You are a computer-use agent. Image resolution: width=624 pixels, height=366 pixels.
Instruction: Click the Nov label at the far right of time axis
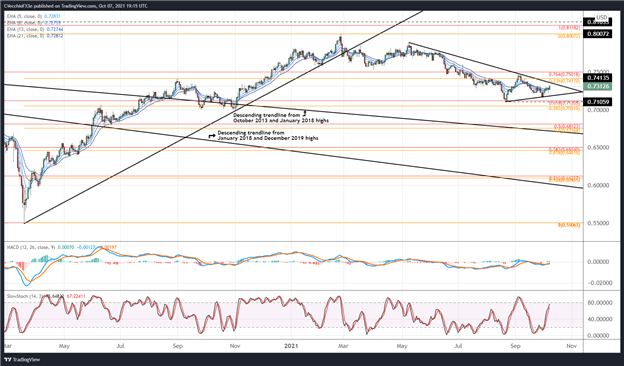click(x=571, y=346)
